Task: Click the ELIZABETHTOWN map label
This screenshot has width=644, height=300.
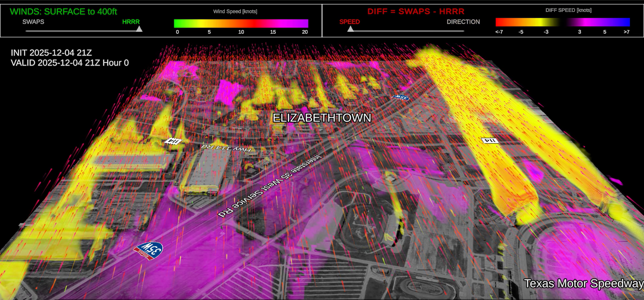Action: click(x=322, y=118)
